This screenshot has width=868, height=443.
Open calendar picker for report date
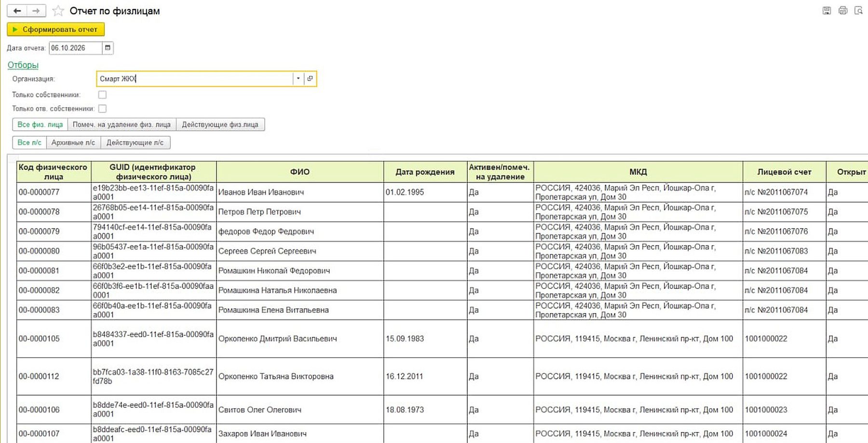click(108, 48)
